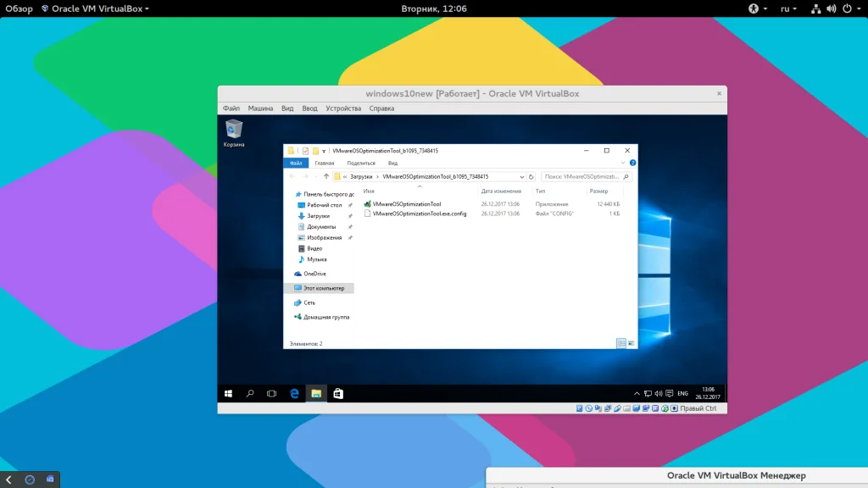The width and height of the screenshot is (868, 488).
Task: Open Task View on the Windows taskbar
Action: 272,394
